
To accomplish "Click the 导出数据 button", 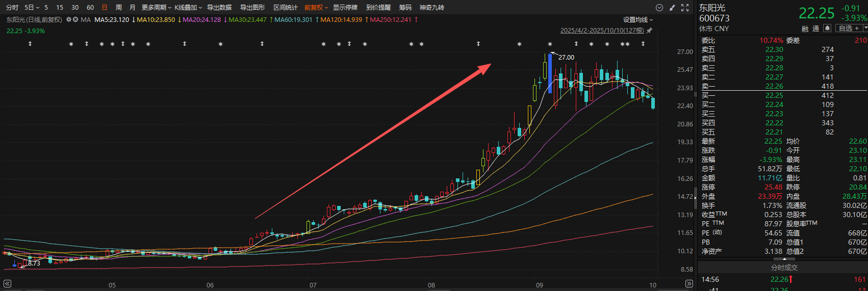I will (x=219, y=8).
